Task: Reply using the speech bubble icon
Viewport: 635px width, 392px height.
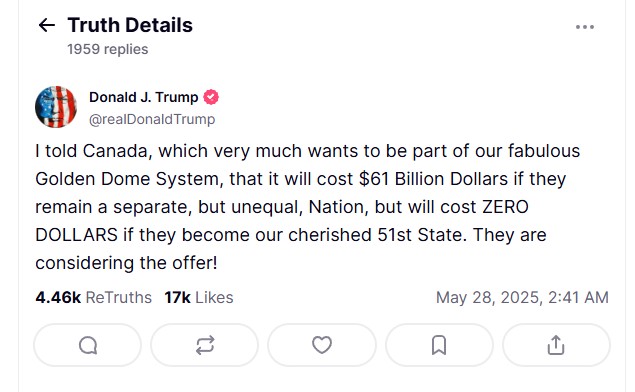Action: [x=88, y=345]
